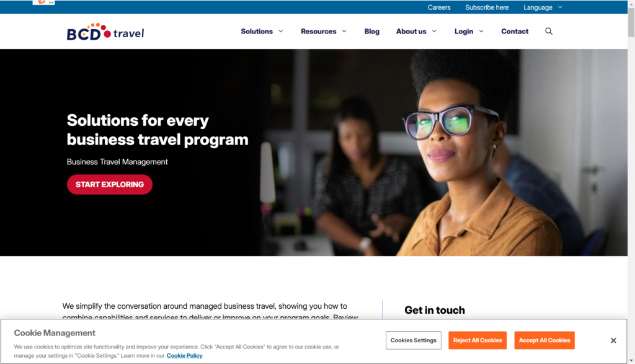Click the BCD travel logo
Screen dimensions: 635x364
pos(105,32)
